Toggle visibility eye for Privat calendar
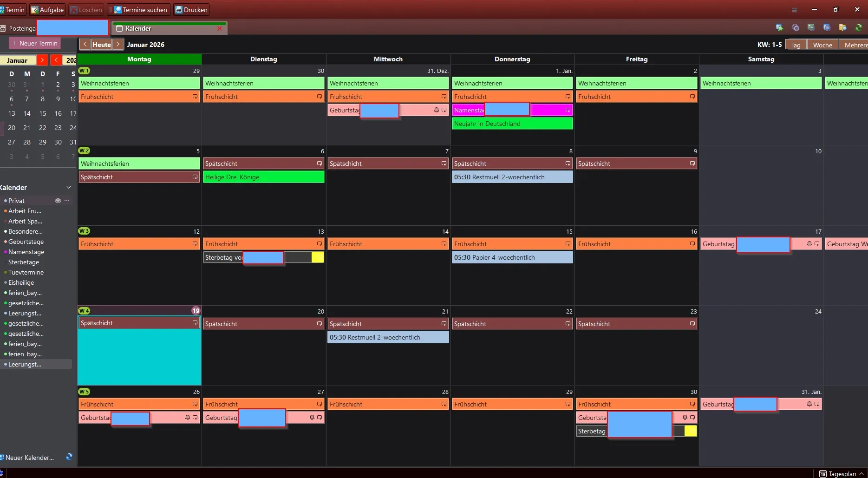 coord(58,201)
